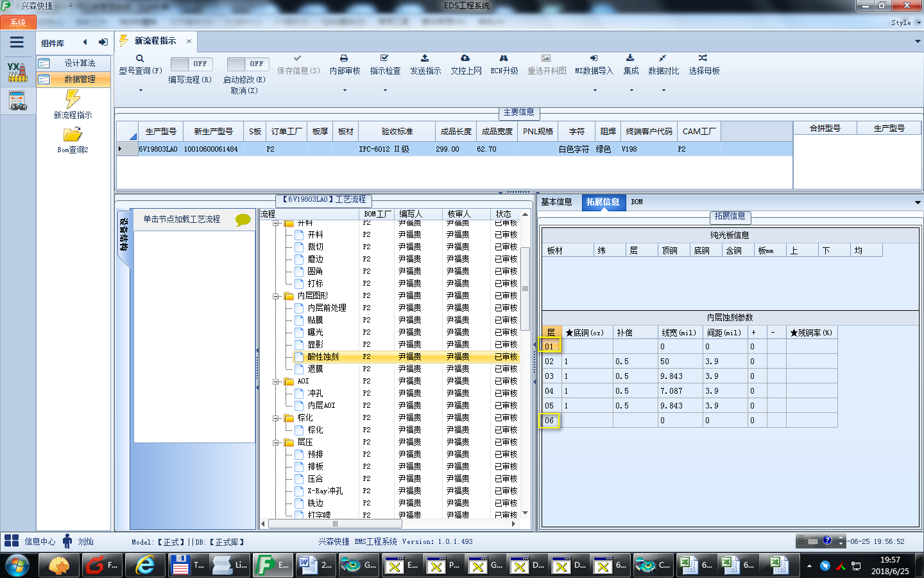Open the 设备结构 vertical side tab
The image size is (924, 578).
click(x=124, y=238)
